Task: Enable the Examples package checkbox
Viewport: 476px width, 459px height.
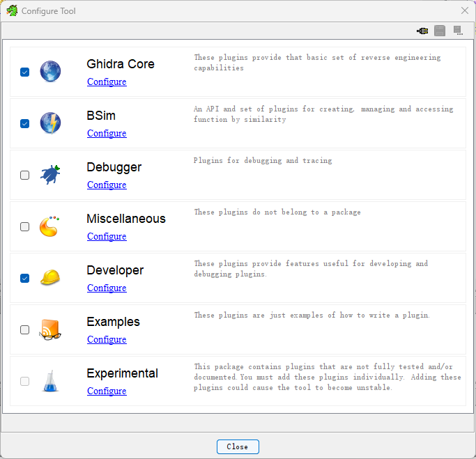Action: 24,329
